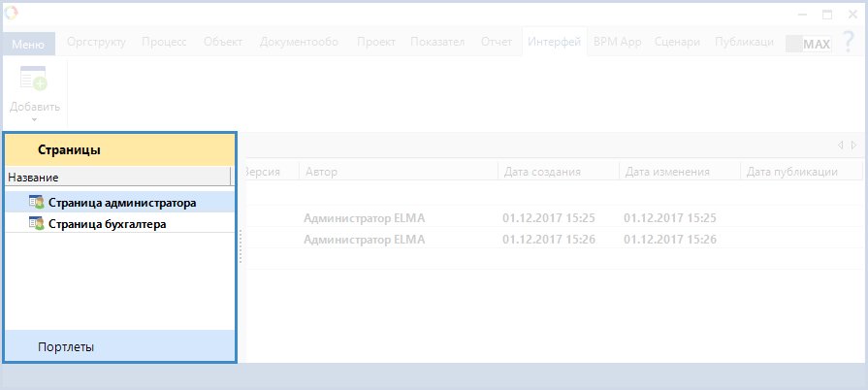Sort by the Автор column header
Image resolution: width=868 pixels, height=390 pixels.
(399, 172)
